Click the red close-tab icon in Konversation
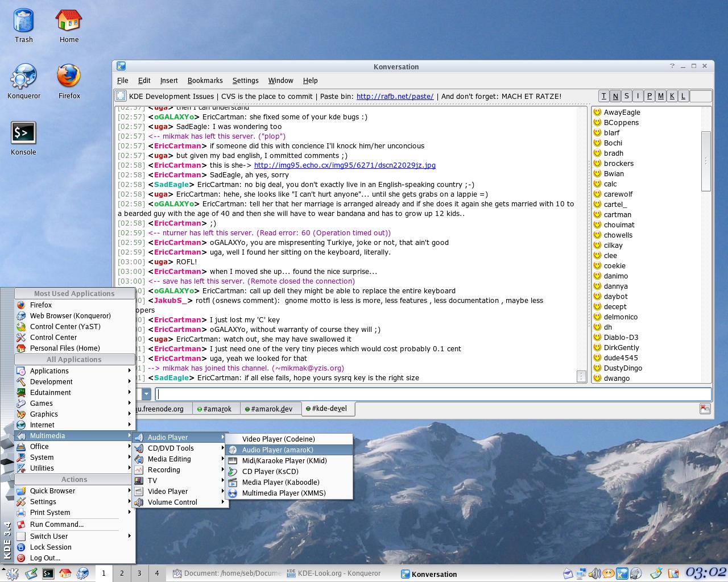 pos(705,409)
